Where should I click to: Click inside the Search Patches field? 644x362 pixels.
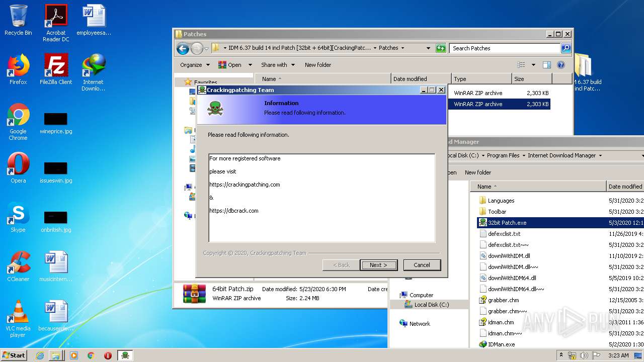505,48
